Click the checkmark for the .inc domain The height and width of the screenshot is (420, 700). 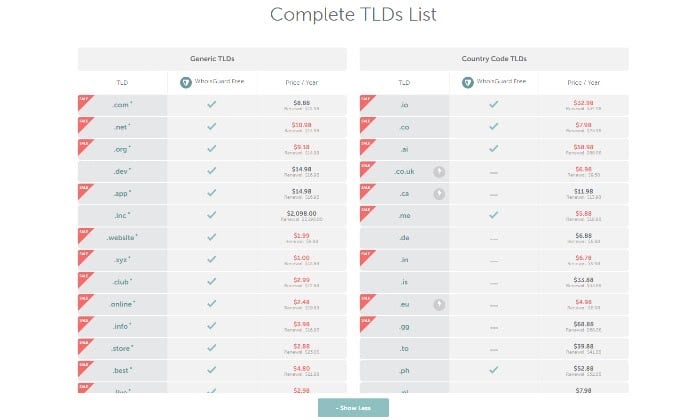pos(212,215)
